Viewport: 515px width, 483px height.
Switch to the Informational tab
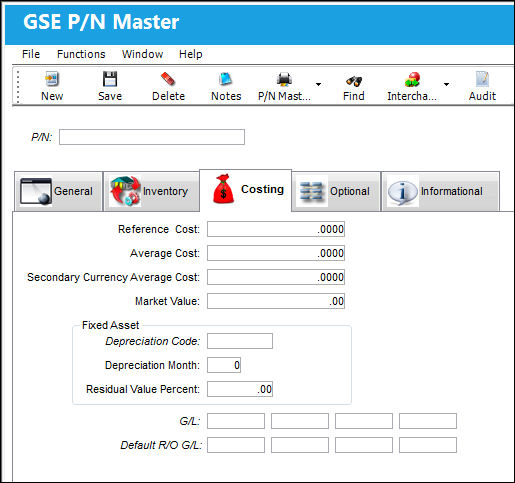coord(440,191)
